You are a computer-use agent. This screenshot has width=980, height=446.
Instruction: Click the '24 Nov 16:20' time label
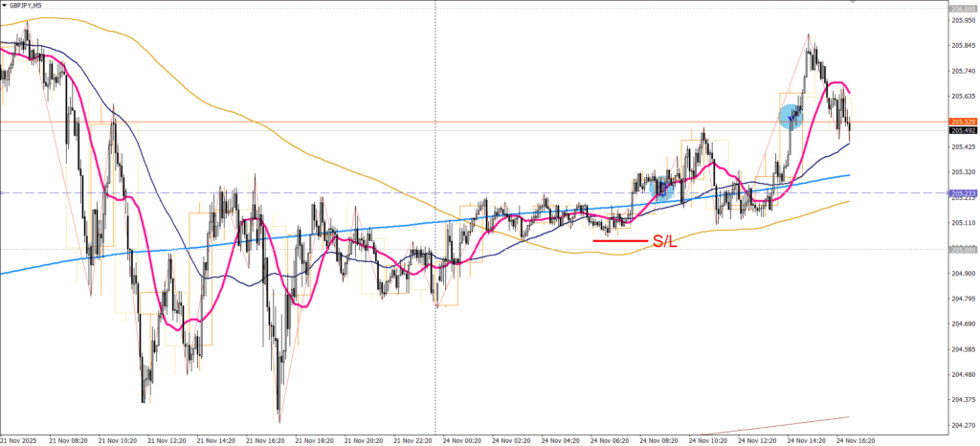click(855, 440)
